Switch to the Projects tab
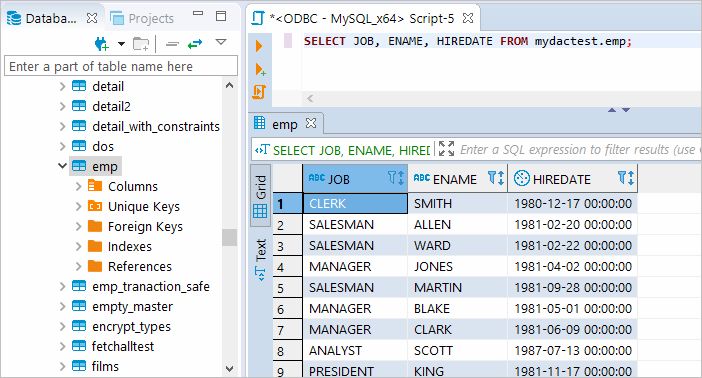Image resolution: width=702 pixels, height=378 pixels. coord(142,18)
